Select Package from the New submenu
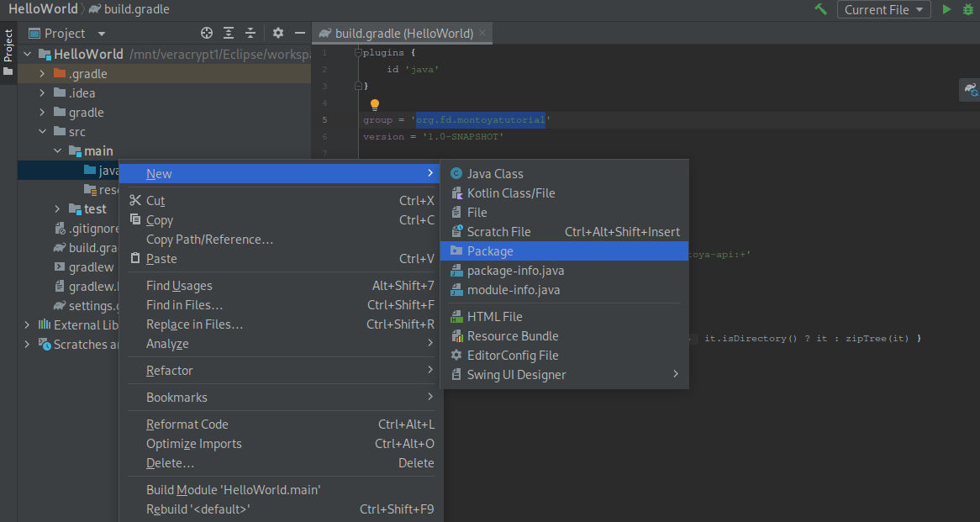This screenshot has height=522, width=980. tap(490, 251)
